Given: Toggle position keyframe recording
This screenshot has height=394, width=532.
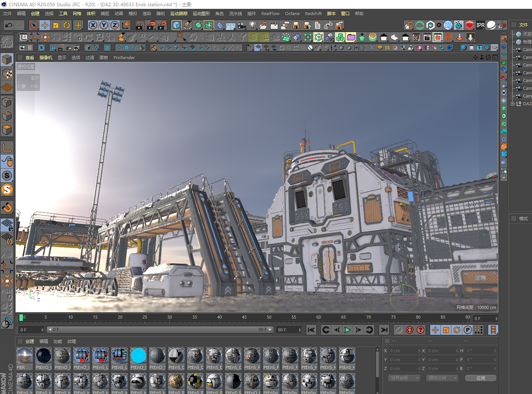Looking at the screenshot, I should click(435, 330).
